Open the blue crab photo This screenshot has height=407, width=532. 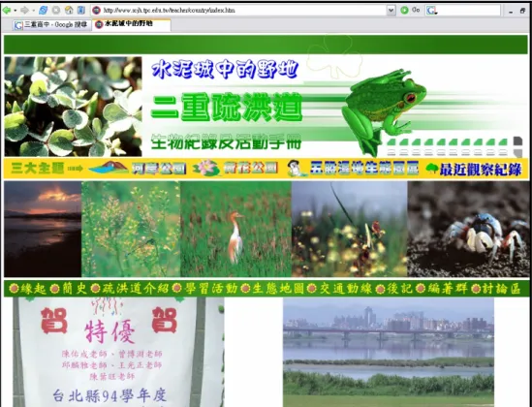[x=468, y=229]
